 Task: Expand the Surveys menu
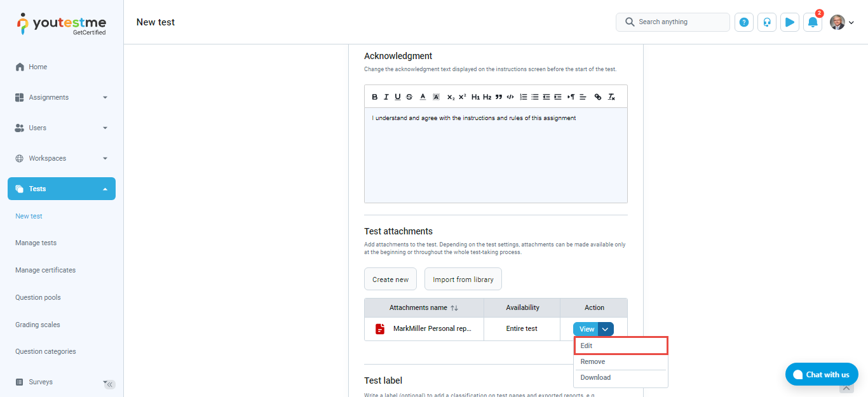(x=62, y=382)
